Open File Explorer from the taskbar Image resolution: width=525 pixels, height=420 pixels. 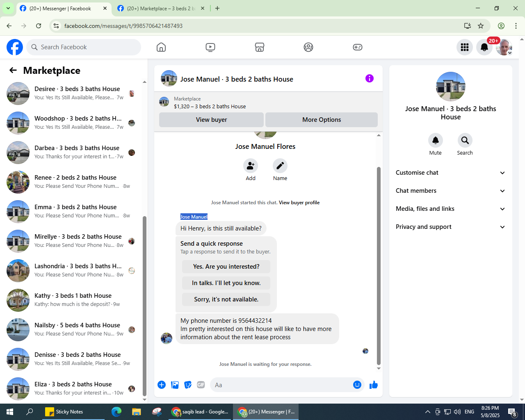(136, 412)
